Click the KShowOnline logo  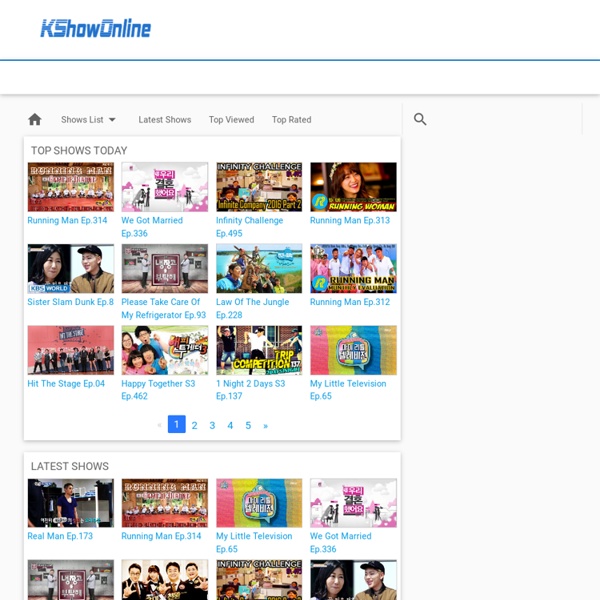click(95, 29)
